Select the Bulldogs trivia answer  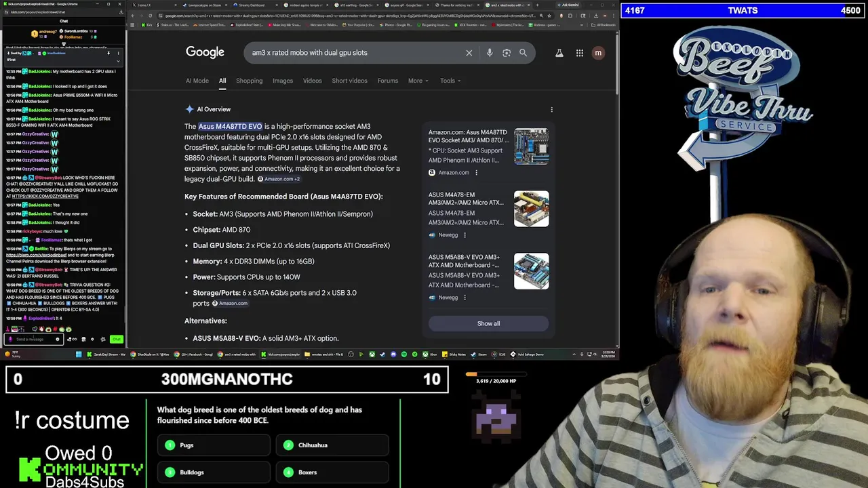(214, 472)
